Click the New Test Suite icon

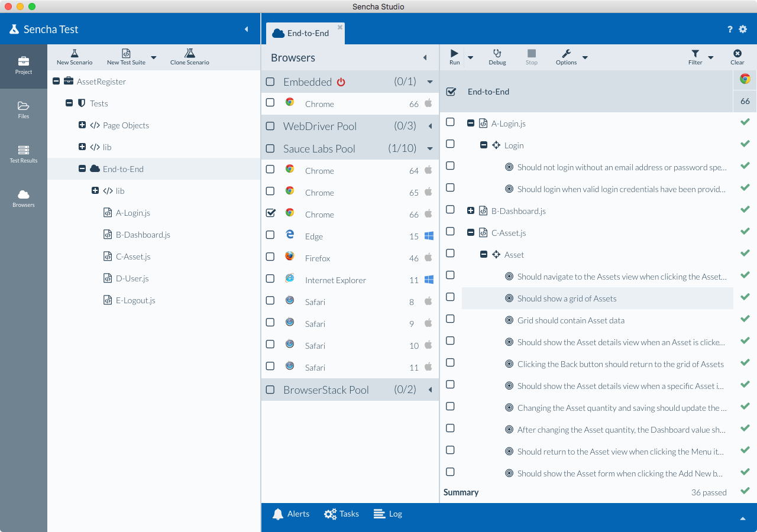tap(126, 53)
